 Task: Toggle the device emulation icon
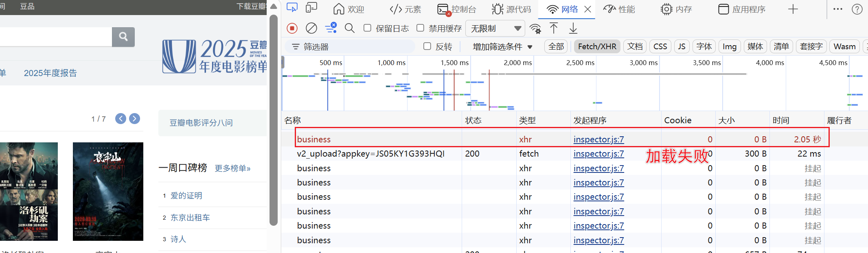[x=311, y=8]
